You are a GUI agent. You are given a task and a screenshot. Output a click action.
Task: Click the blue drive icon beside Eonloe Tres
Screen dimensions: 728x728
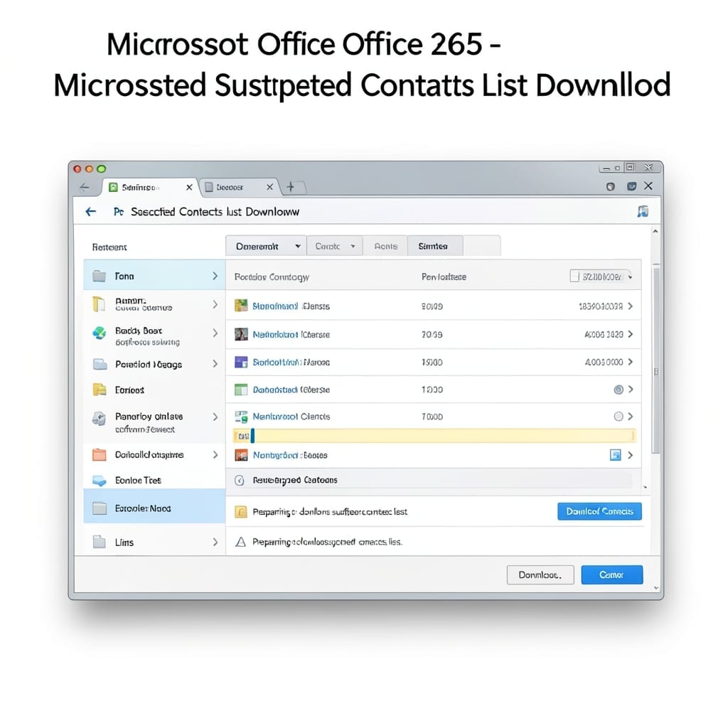pos(100,481)
